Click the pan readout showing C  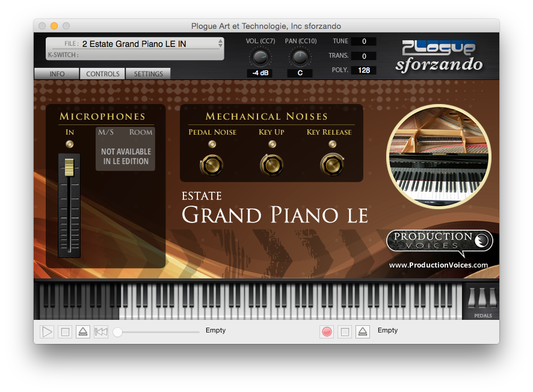pyautogui.click(x=300, y=73)
